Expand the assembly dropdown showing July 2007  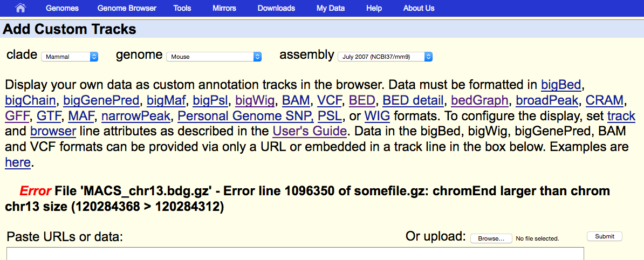pyautogui.click(x=385, y=57)
